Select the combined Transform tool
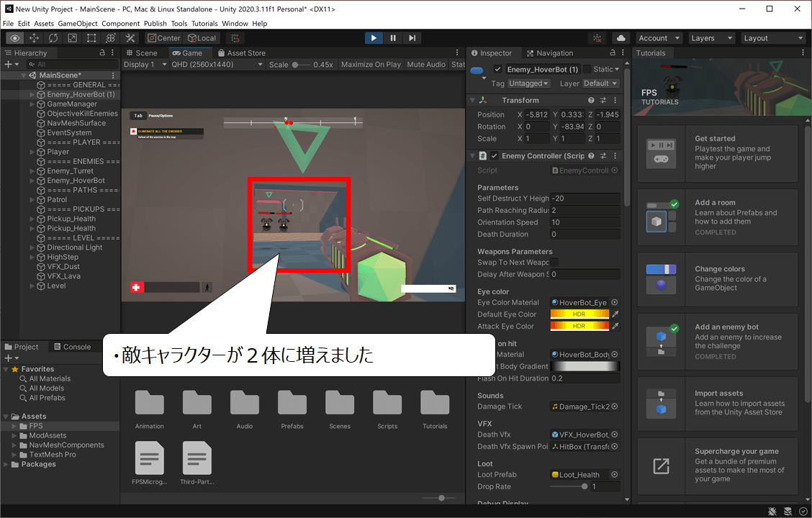812x518 pixels. [x=110, y=38]
